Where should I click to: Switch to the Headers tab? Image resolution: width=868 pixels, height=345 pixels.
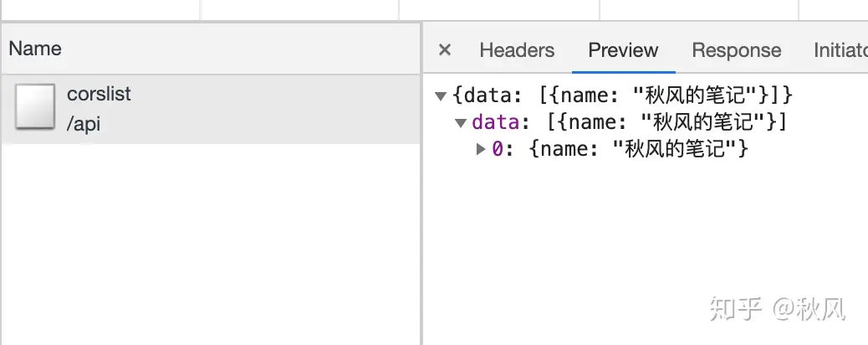point(517,50)
